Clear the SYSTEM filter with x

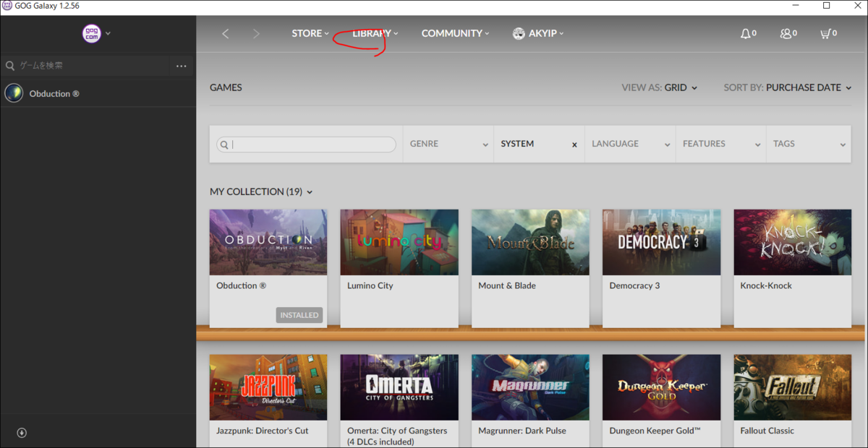[x=574, y=145]
